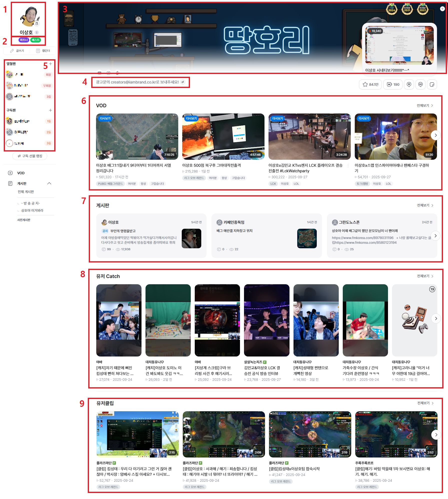The width and height of the screenshot is (448, 499).
Task: Click the AD balloon icon
Action: click(420, 84)
